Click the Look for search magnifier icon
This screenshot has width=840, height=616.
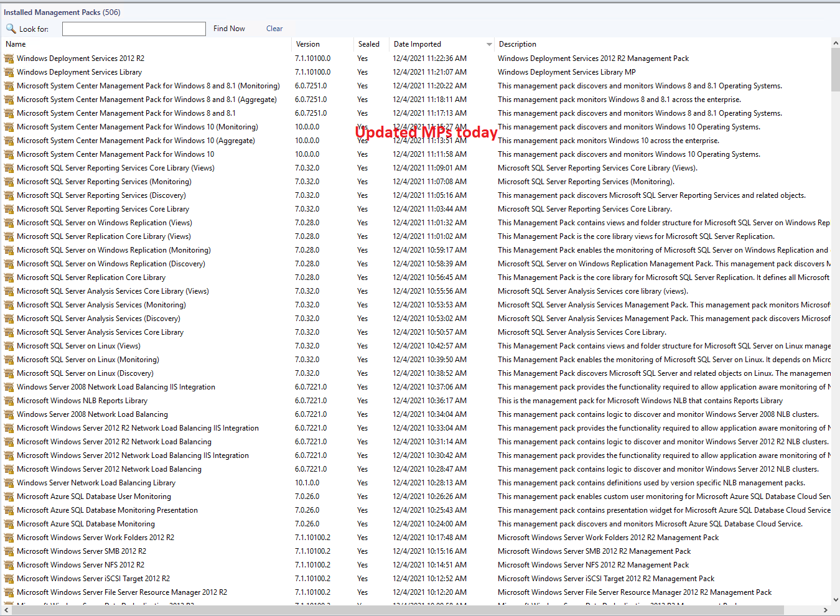click(x=11, y=29)
